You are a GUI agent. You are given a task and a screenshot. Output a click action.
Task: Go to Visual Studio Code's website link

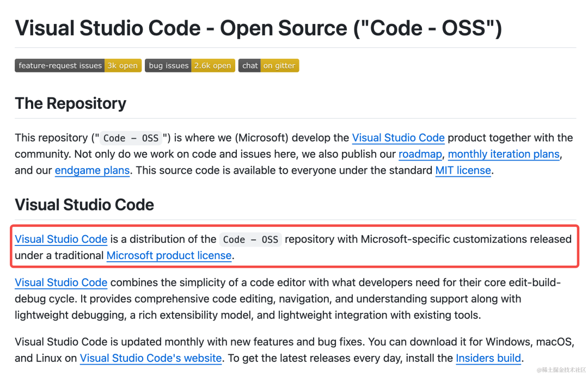point(151,358)
